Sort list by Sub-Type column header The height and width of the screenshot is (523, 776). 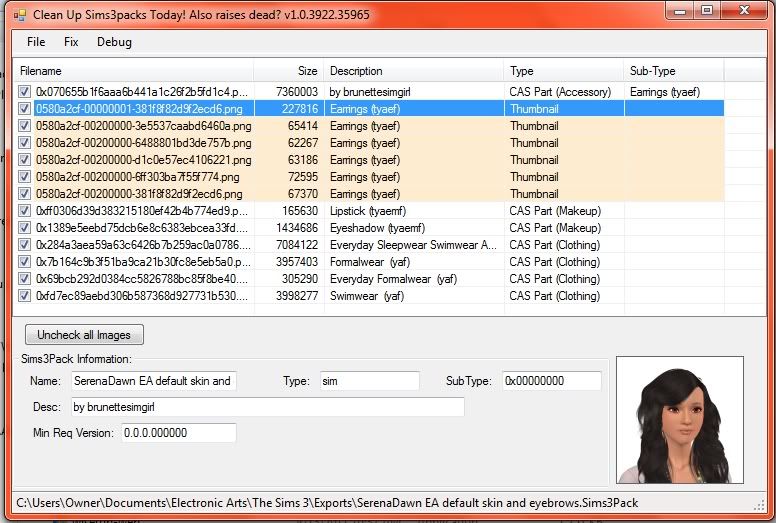(674, 71)
